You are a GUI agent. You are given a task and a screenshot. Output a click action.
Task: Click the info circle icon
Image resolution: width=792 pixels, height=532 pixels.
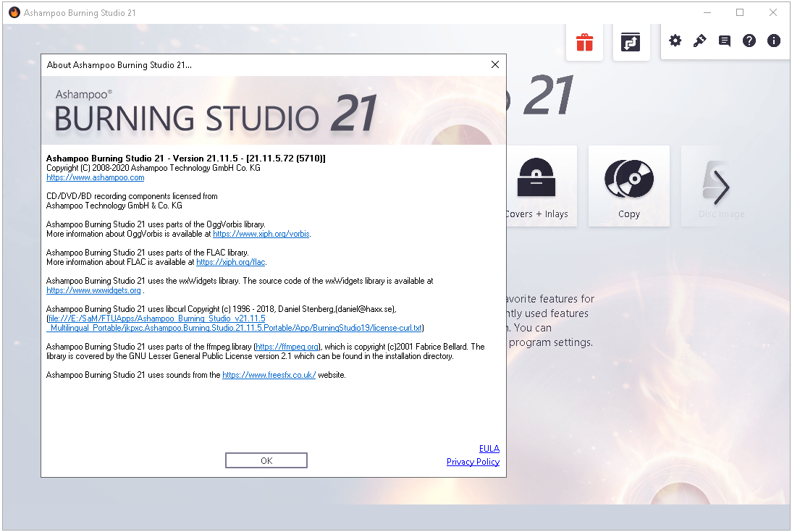(x=774, y=41)
